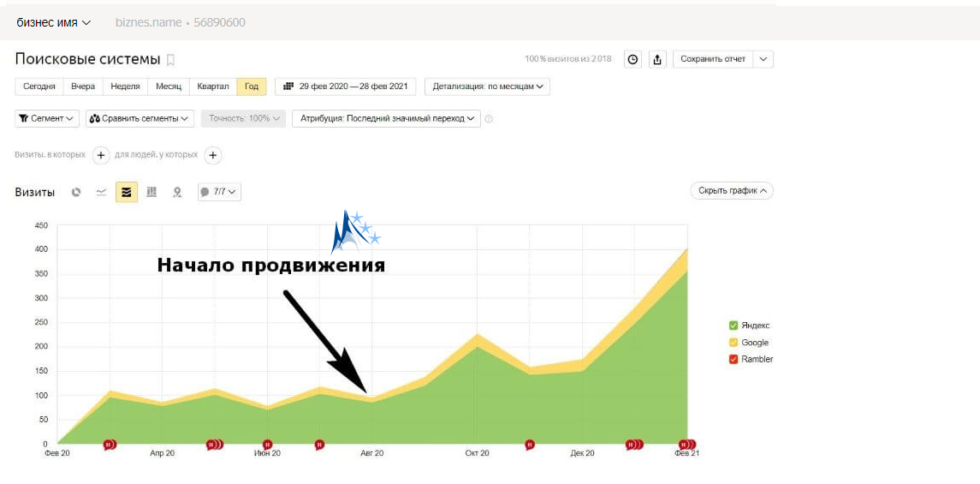This screenshot has height=484, width=980.
Task: Expand arrow next to Сохранить отчет
Action: pyautogui.click(x=763, y=59)
